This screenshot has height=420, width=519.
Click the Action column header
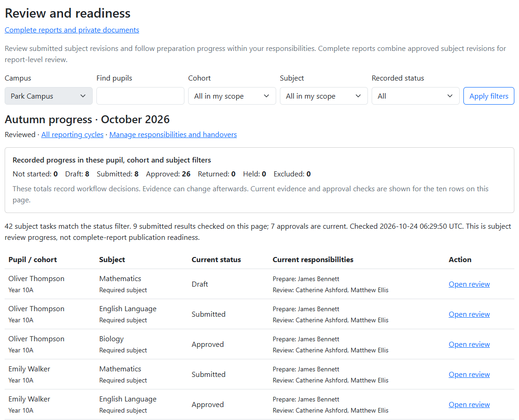pos(460,260)
